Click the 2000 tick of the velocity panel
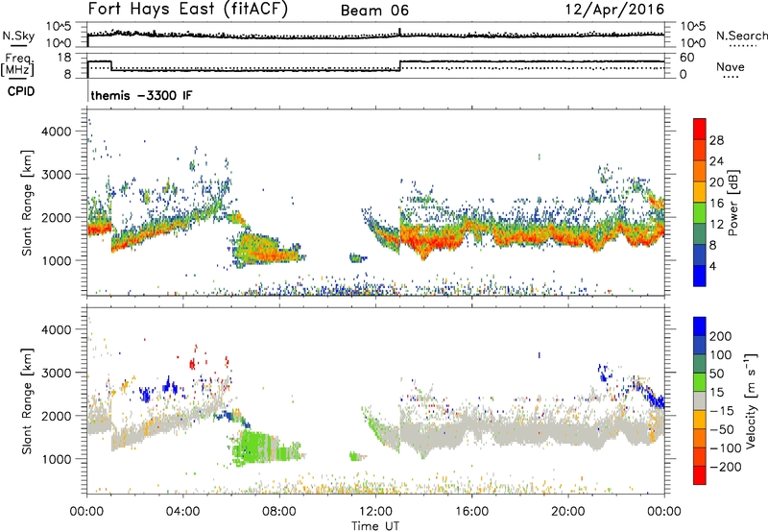This screenshot has width=768, height=532. click(57, 416)
